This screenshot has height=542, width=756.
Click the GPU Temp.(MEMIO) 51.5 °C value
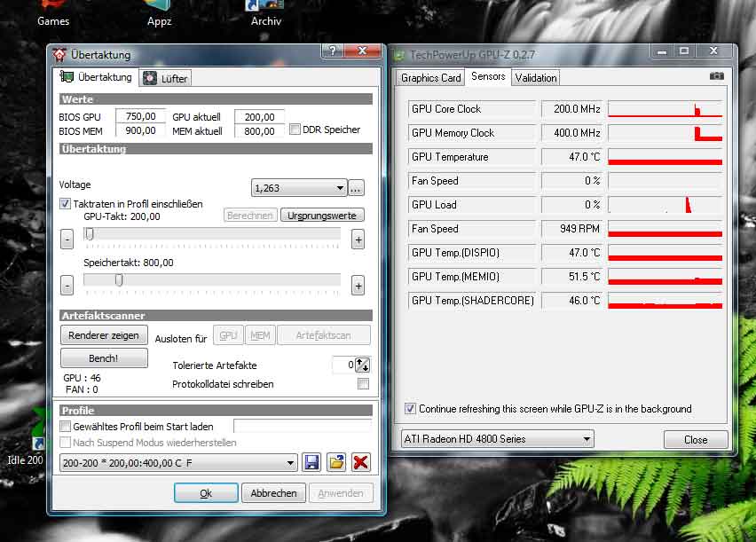(x=571, y=276)
